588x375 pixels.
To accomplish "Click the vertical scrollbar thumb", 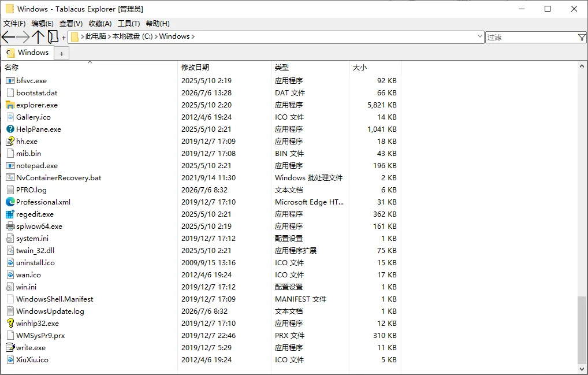I will 582,330.
